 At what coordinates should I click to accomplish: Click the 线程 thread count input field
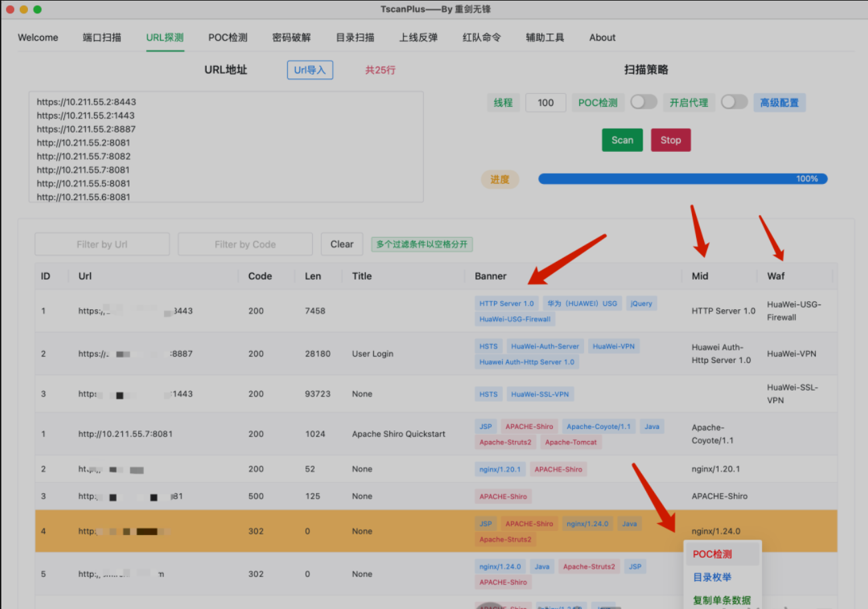pyautogui.click(x=546, y=103)
